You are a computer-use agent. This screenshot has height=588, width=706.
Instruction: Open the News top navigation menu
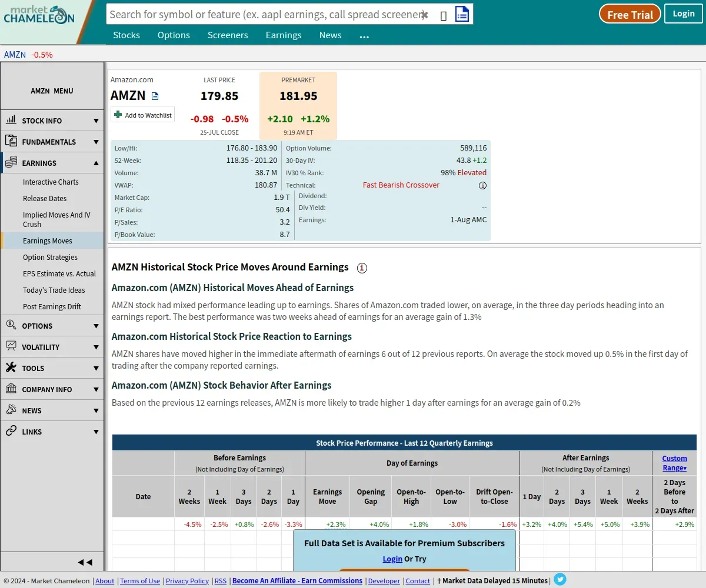[x=330, y=35]
